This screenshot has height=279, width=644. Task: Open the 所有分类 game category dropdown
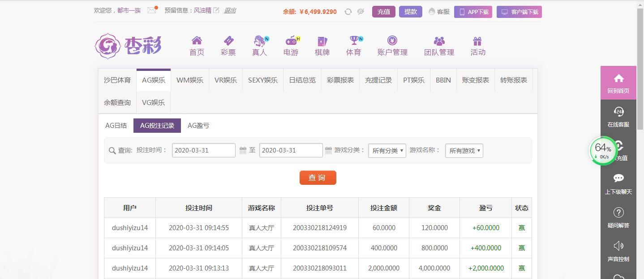click(x=386, y=150)
